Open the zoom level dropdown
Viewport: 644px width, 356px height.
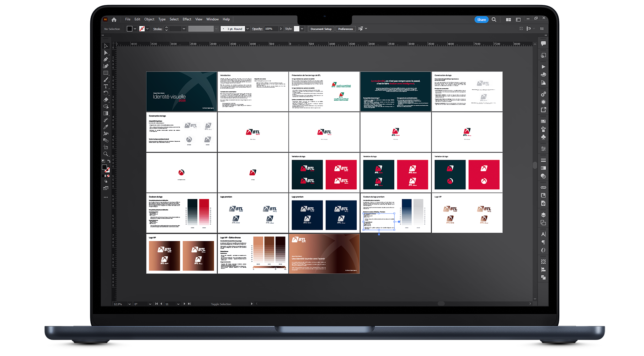coord(129,304)
